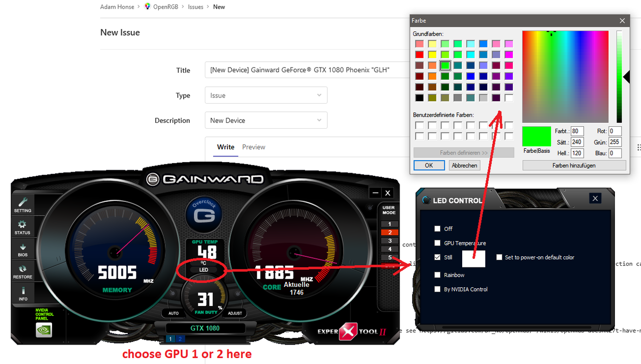641x364 pixels.
Task: Select the bright green Grundfarben swatch
Action: coord(445,65)
